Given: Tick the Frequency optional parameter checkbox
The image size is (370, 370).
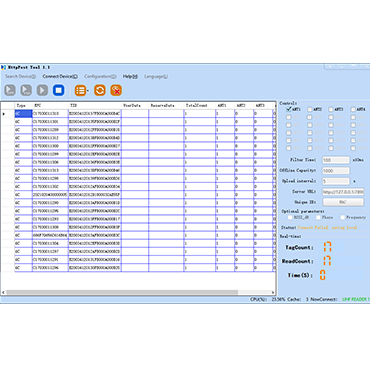Looking at the screenshot, I should (x=342, y=217).
